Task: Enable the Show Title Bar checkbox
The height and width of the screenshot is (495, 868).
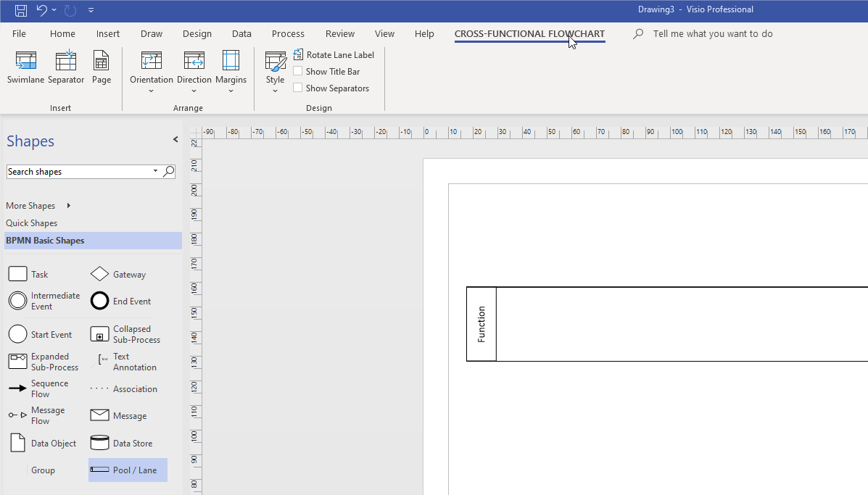Action: [298, 72]
